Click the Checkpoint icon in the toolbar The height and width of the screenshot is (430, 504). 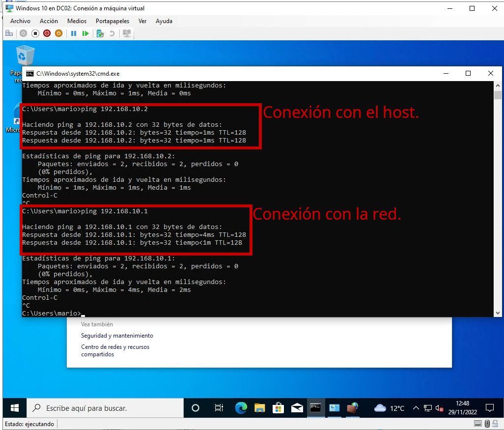click(x=100, y=33)
